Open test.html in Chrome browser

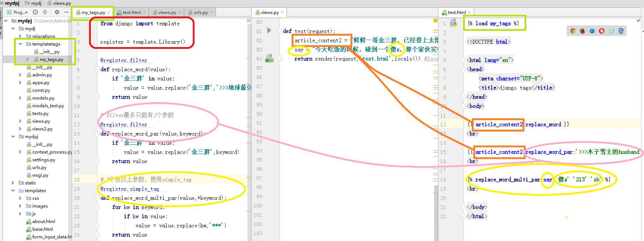click(573, 31)
